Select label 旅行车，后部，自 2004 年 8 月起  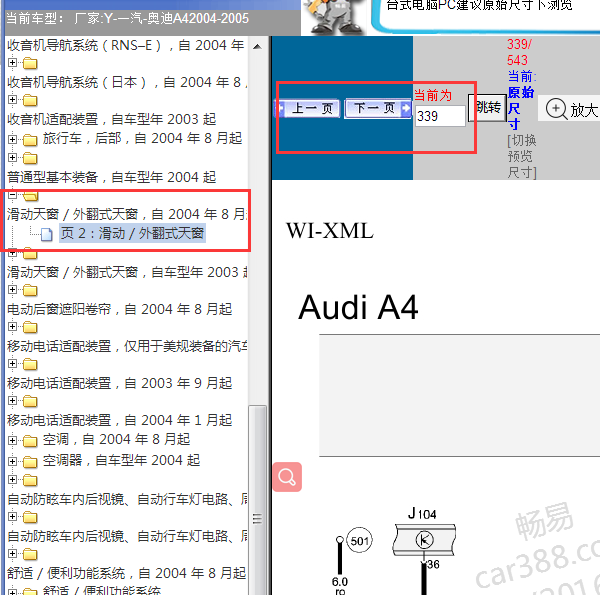coord(142,138)
